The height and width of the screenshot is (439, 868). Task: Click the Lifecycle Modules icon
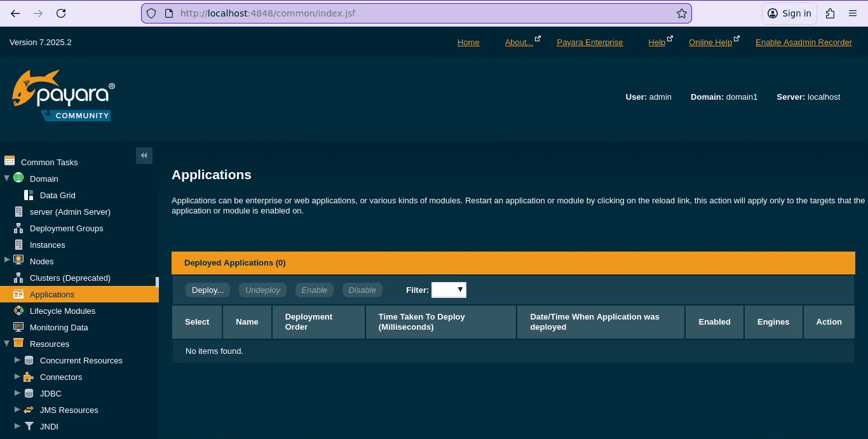(18, 311)
